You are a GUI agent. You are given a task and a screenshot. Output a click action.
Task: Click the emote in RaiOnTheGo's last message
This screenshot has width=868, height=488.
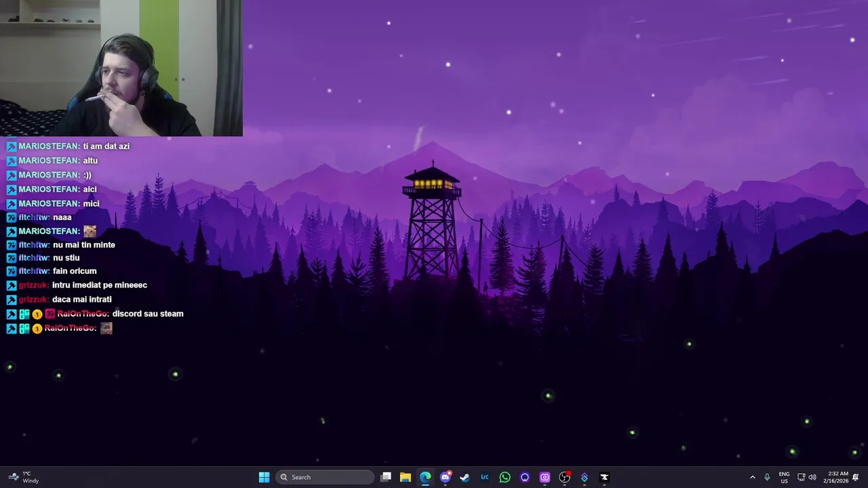click(106, 328)
